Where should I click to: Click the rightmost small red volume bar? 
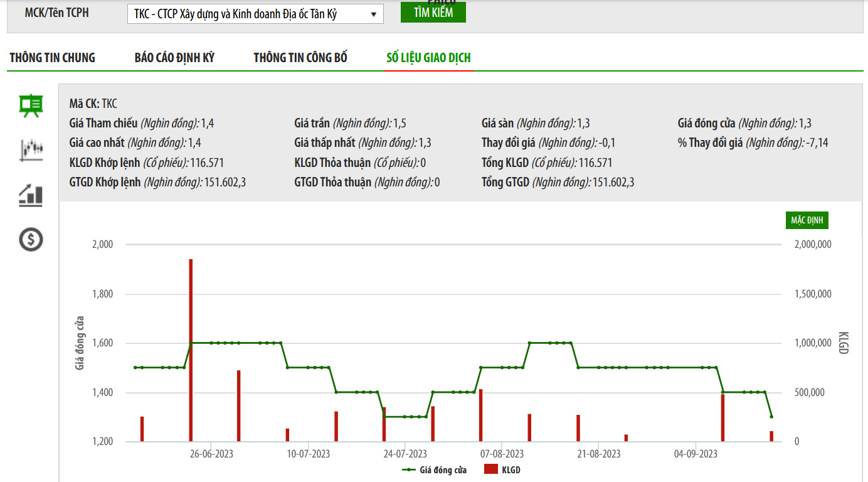pos(771,436)
